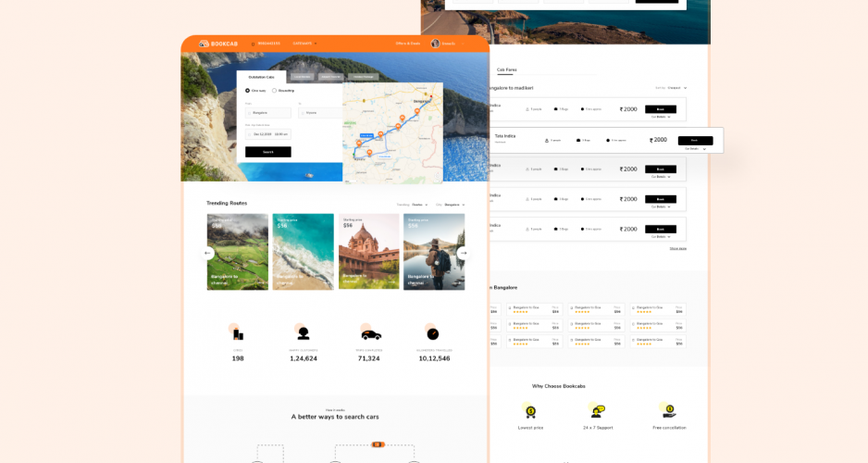The height and width of the screenshot is (463, 868).
Task: Open the Sort by Cheapest dropdown
Action: [x=671, y=87]
